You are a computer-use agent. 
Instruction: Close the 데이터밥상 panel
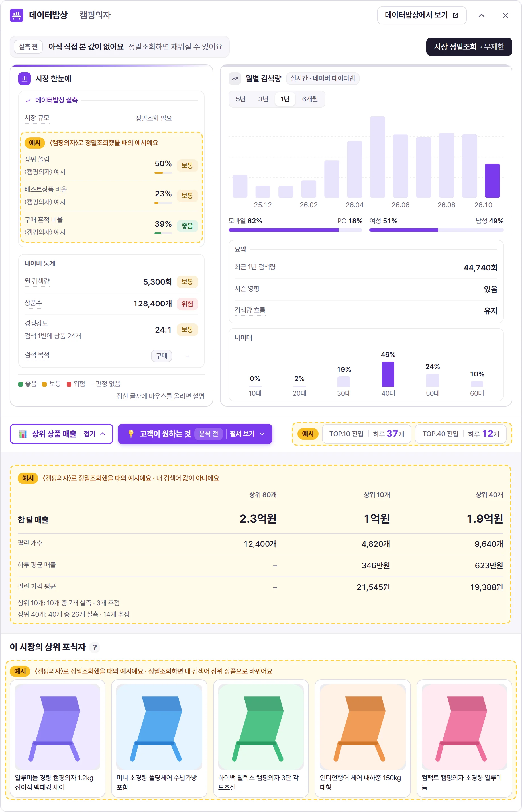505,15
